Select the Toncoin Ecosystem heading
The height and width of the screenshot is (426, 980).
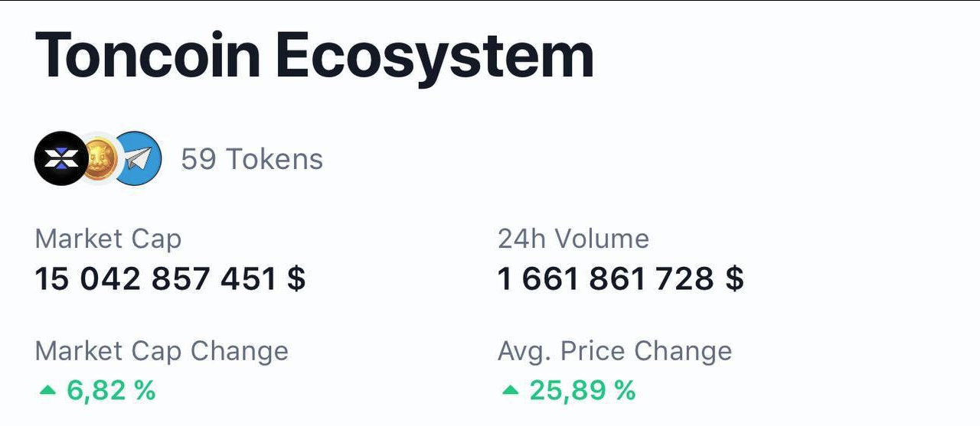315,57
